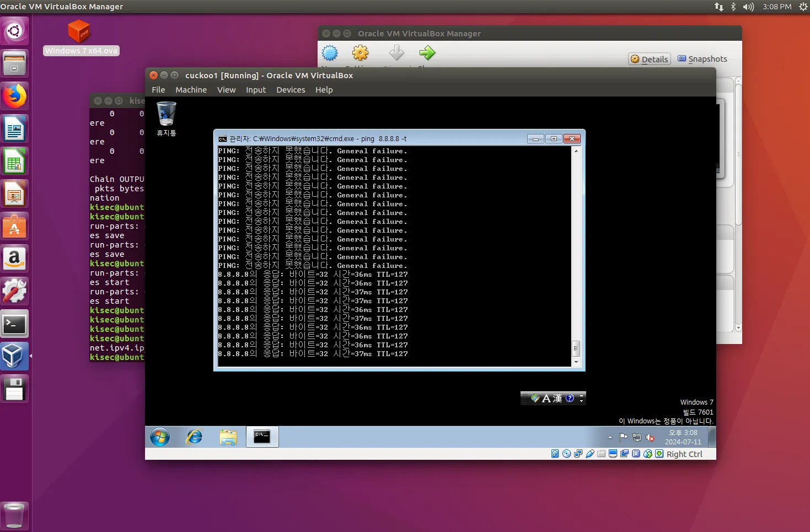Click the cmd window scrollbar up arrow
Image resolution: width=810 pixels, height=532 pixels.
tap(576, 151)
